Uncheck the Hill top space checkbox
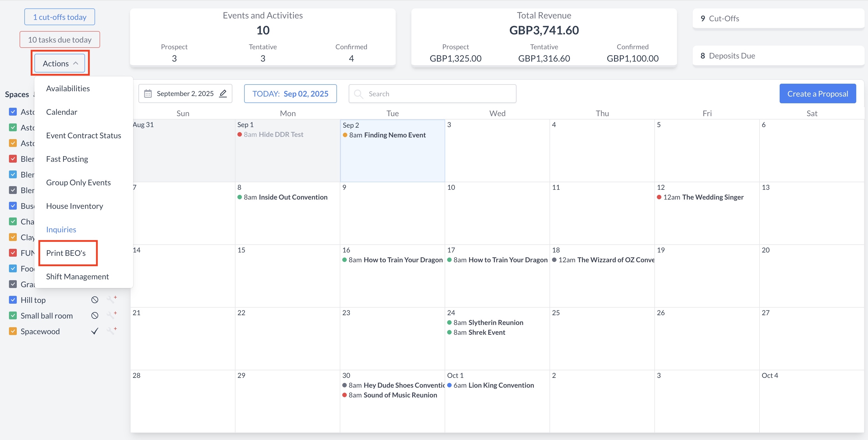 pos(13,300)
